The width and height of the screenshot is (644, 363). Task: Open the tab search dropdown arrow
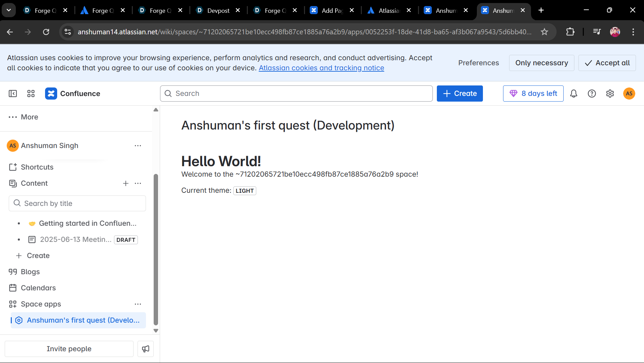pyautogui.click(x=9, y=10)
